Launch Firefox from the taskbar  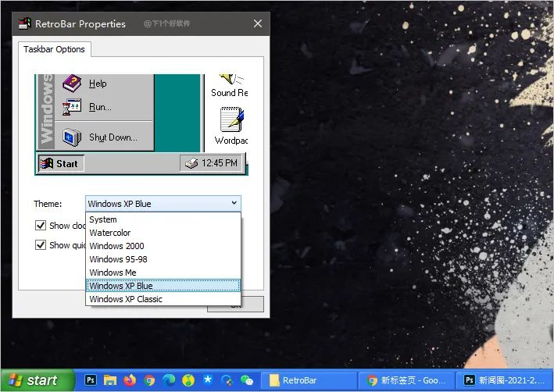pyautogui.click(x=130, y=380)
